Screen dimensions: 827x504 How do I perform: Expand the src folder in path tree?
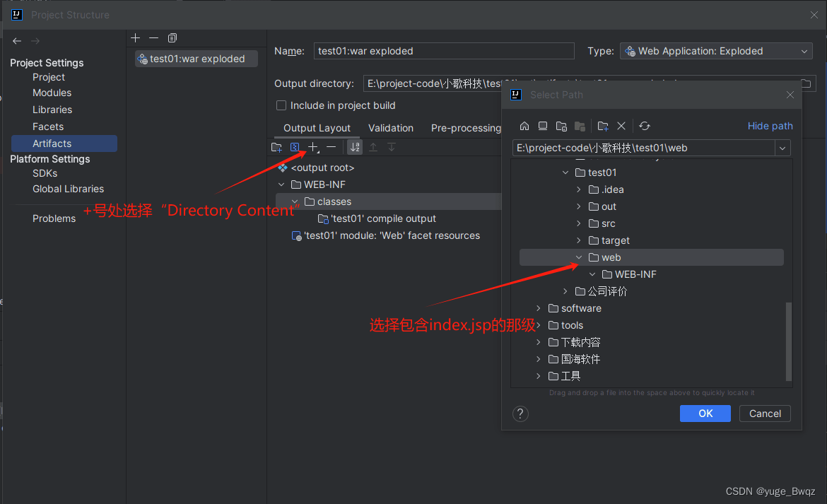pyautogui.click(x=579, y=223)
